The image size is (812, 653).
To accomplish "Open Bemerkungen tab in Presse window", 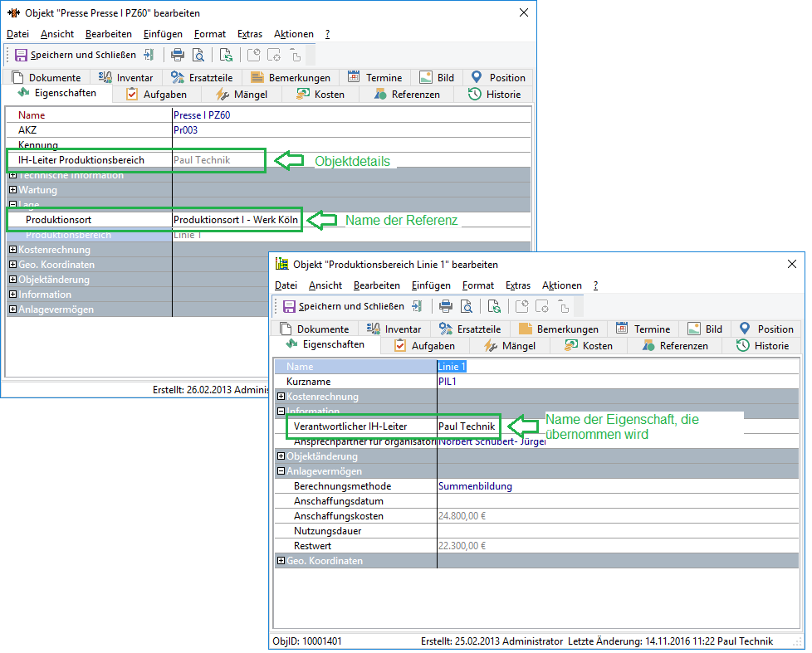I will [x=291, y=78].
